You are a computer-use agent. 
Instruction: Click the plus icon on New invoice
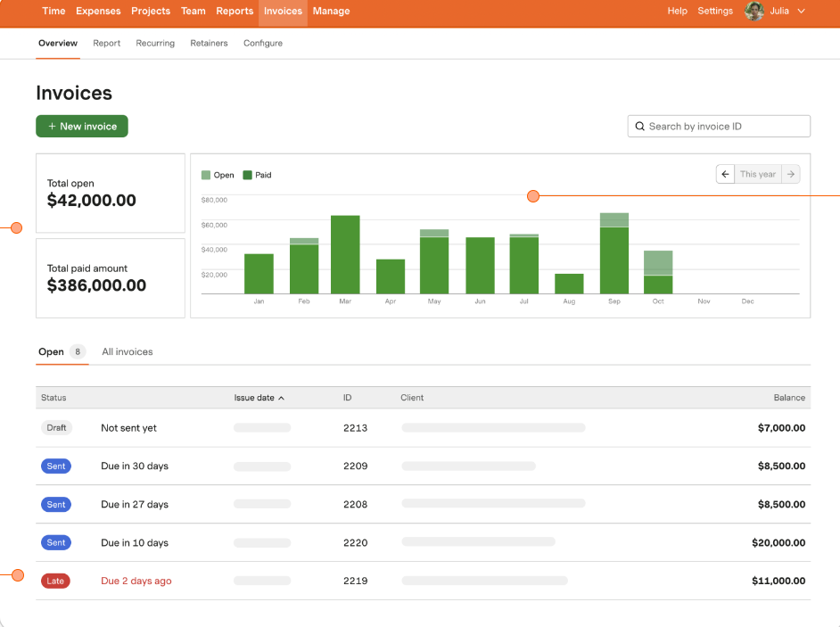pos(51,126)
